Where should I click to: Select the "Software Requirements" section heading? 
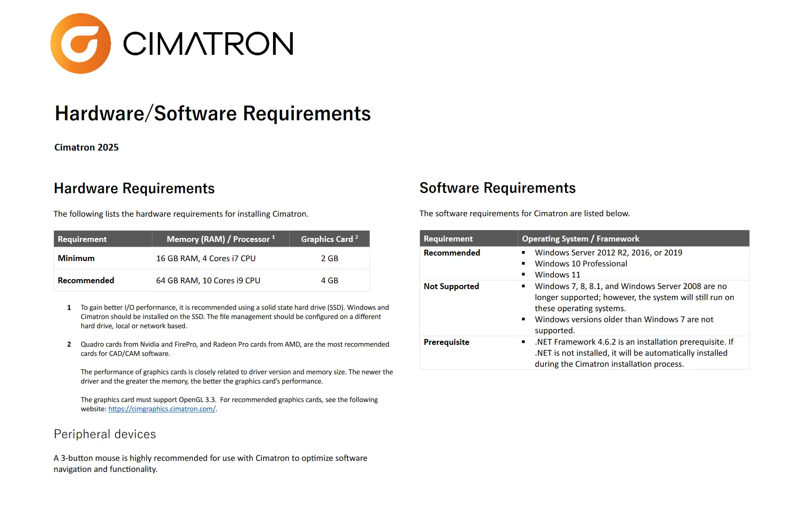coord(498,188)
